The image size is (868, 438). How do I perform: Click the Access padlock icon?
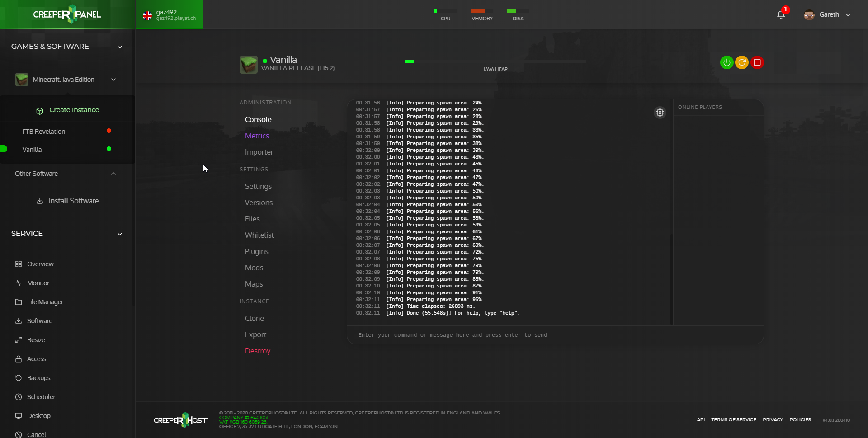click(x=19, y=359)
